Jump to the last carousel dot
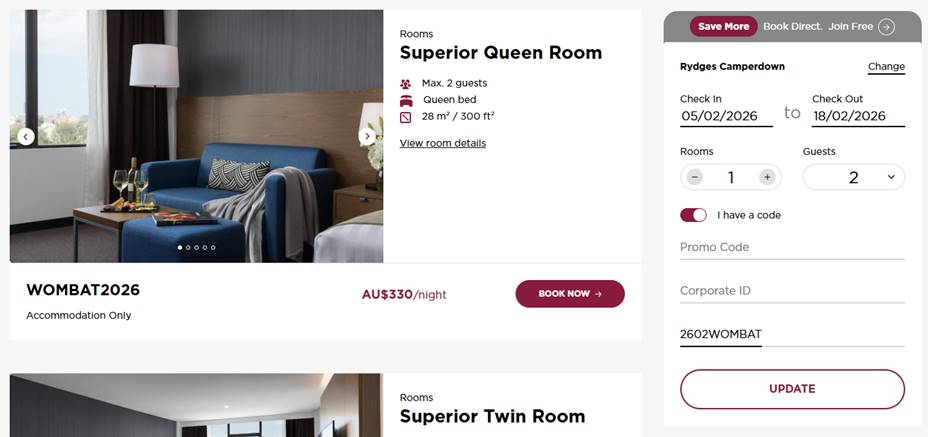 click(213, 248)
